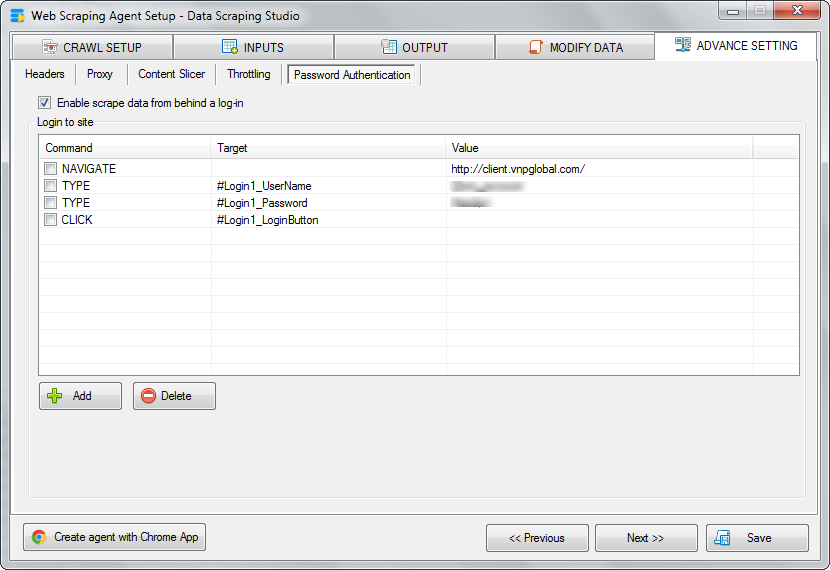This screenshot has height=570, width=830.
Task: Click the Command column header
Action: (x=125, y=148)
